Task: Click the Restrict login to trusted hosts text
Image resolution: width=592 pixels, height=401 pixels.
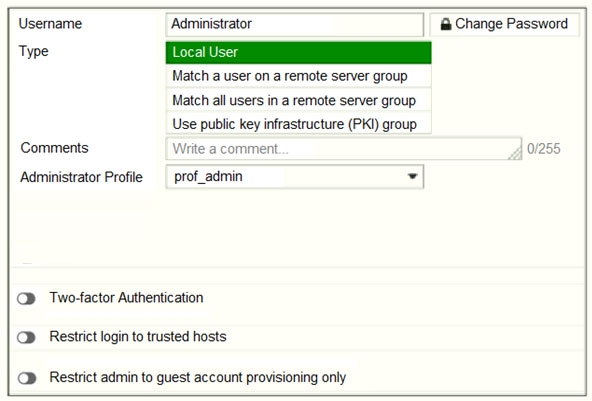Action: [138, 336]
